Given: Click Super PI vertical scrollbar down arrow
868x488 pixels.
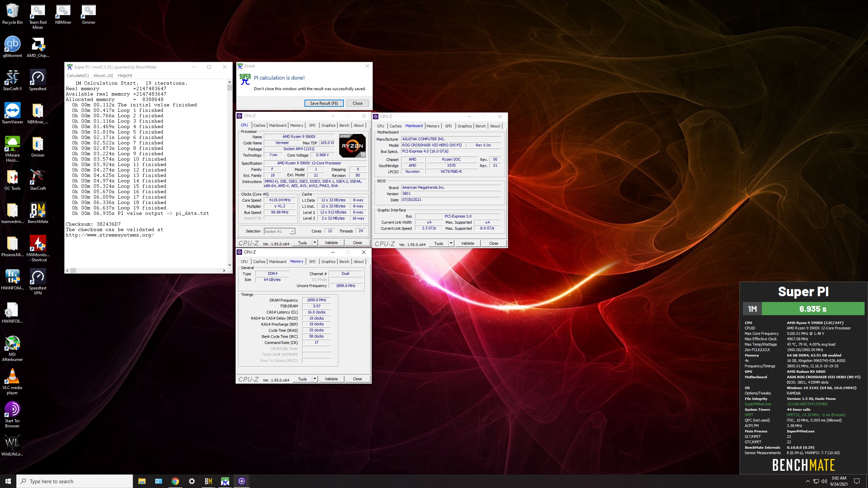Looking at the screenshot, I should click(230, 265).
